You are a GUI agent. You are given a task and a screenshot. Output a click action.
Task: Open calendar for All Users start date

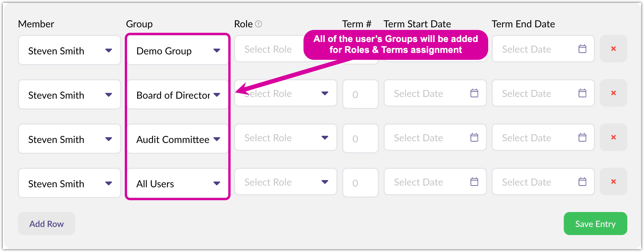tap(474, 182)
